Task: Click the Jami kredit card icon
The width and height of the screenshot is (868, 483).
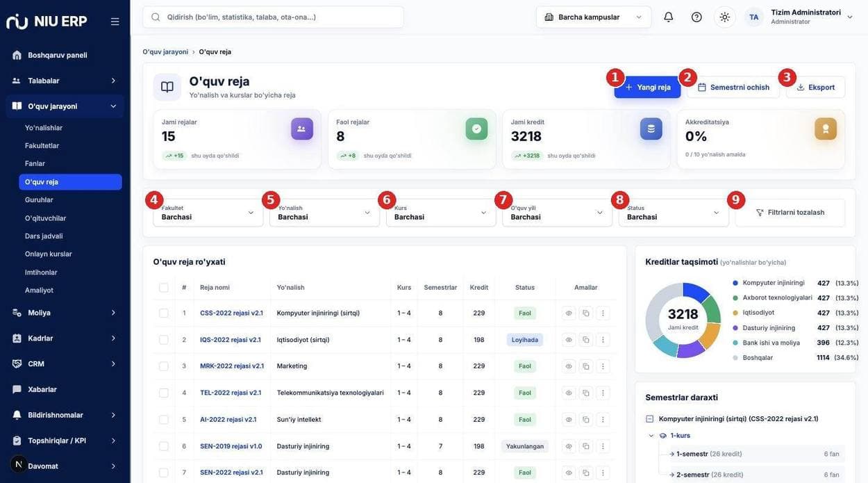Action: 651,129
